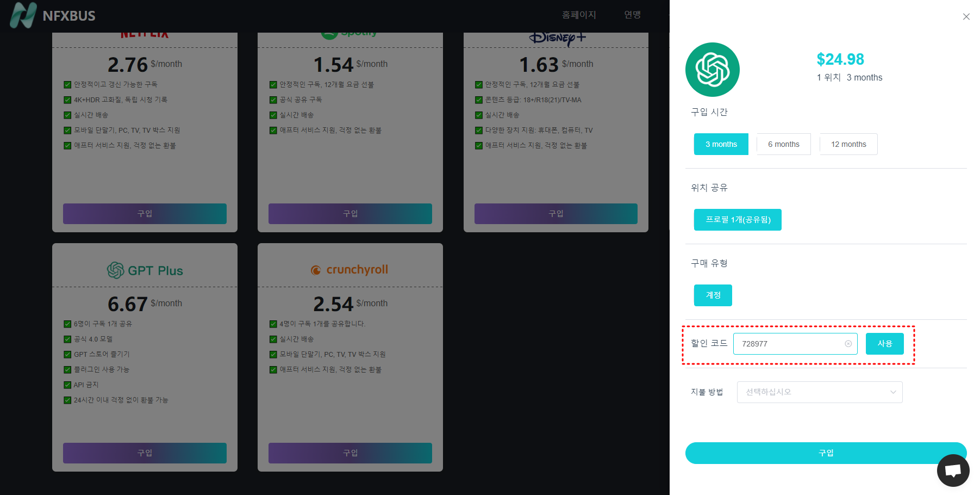Open the 연맹 menu item
The height and width of the screenshot is (495, 980).
[632, 15]
